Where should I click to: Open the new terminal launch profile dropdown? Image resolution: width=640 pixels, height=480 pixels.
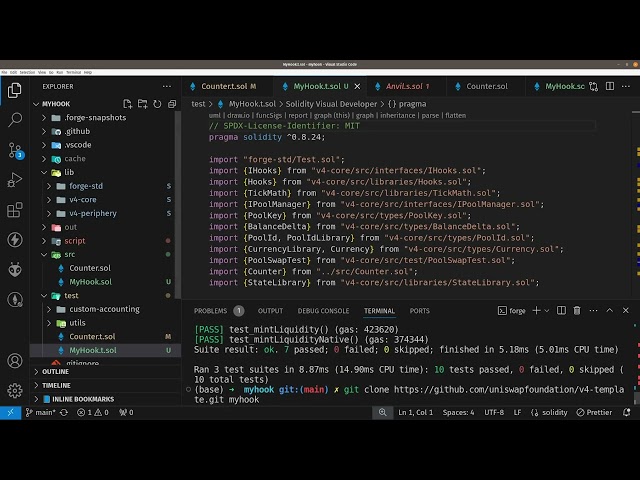[547, 311]
